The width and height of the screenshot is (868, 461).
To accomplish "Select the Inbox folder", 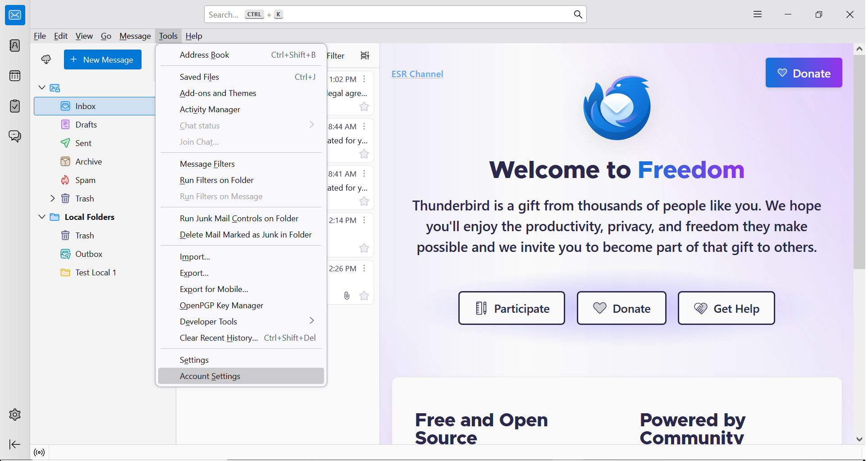I will 95,106.
